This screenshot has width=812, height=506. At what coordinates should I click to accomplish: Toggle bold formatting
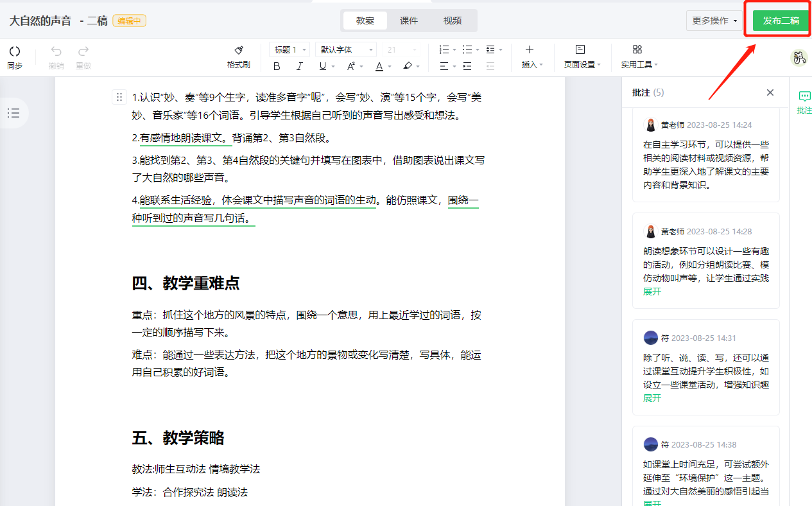277,66
